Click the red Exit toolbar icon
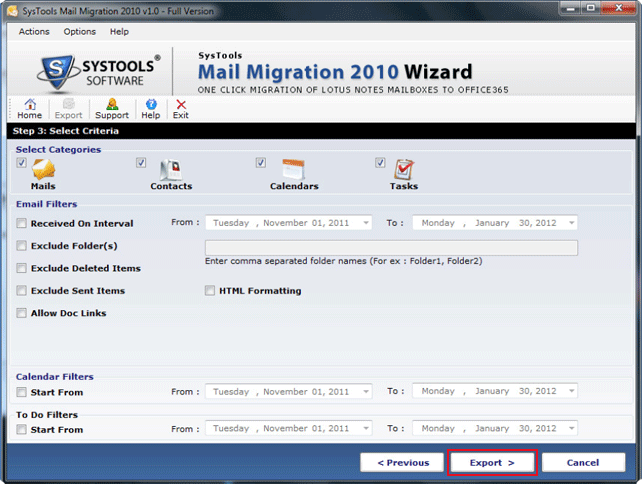 coord(181,109)
